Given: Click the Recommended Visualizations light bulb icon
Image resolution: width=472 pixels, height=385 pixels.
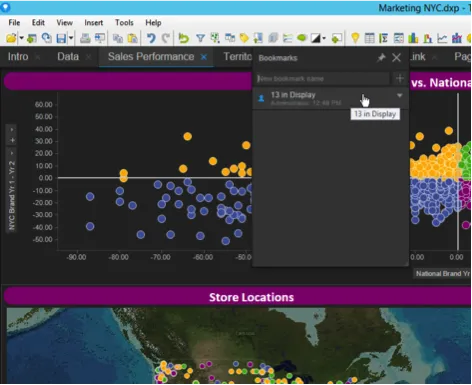Looking at the screenshot, I should coord(355,38).
